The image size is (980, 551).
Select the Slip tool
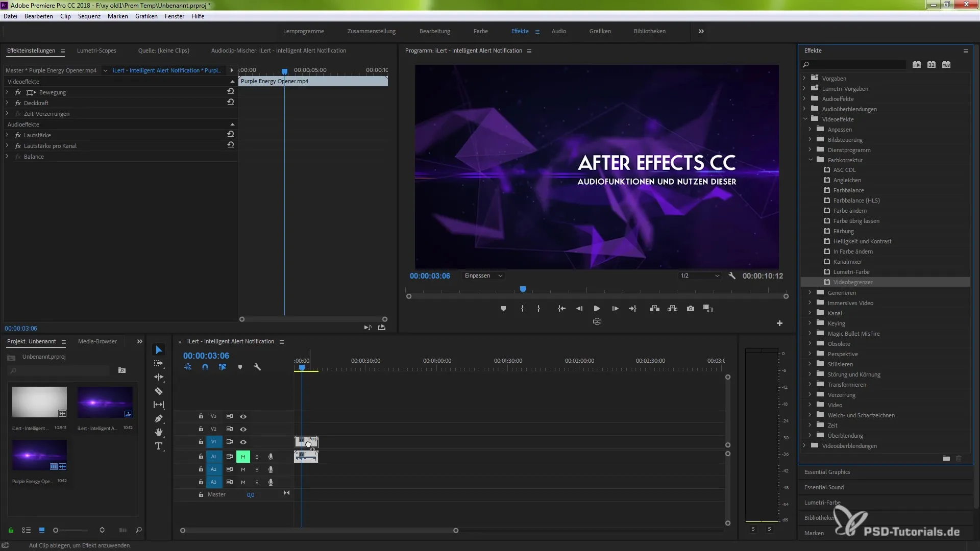[159, 405]
